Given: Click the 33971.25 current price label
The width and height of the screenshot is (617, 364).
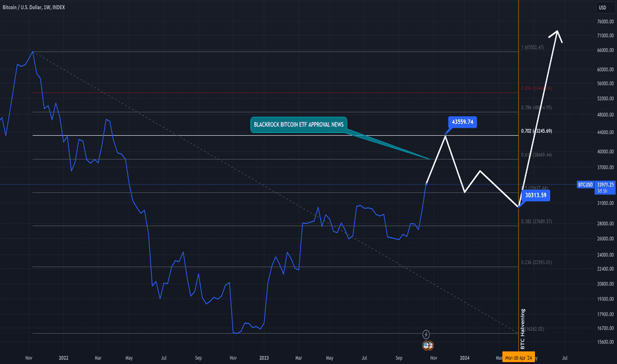Looking at the screenshot, I should pos(605,185).
